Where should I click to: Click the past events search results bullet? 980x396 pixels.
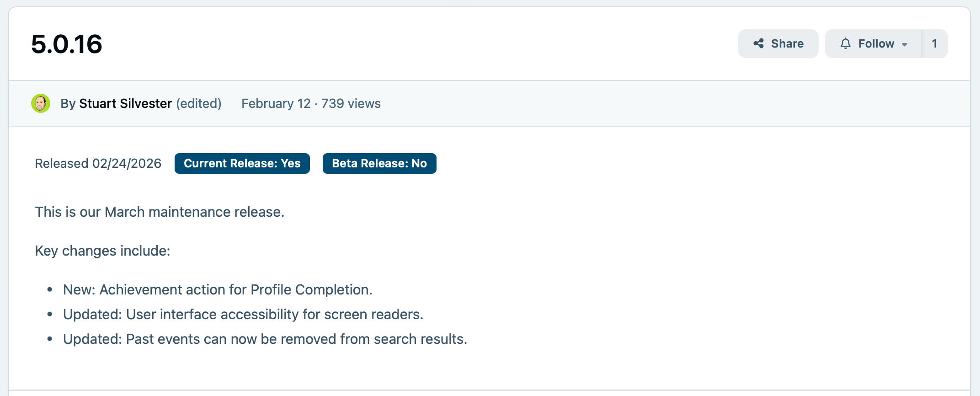point(265,339)
